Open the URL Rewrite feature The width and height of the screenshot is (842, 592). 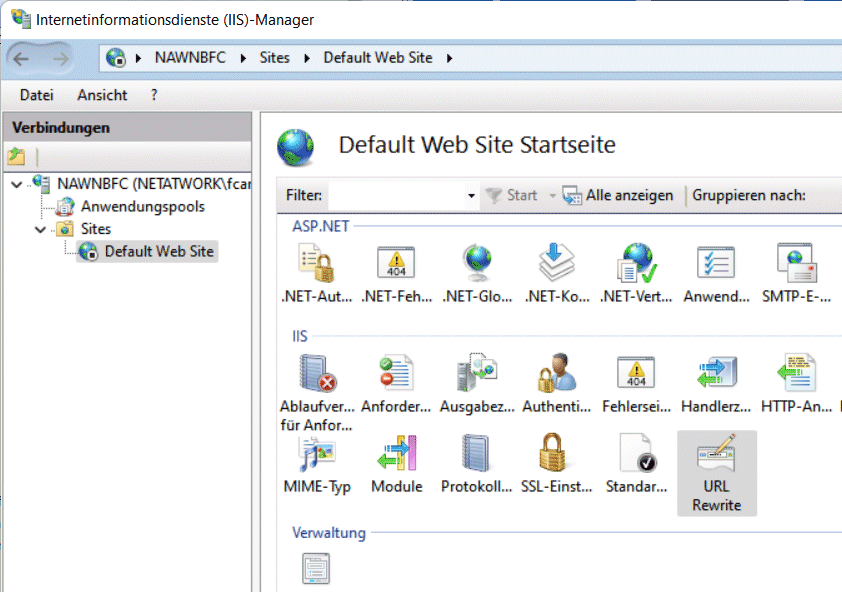717,473
